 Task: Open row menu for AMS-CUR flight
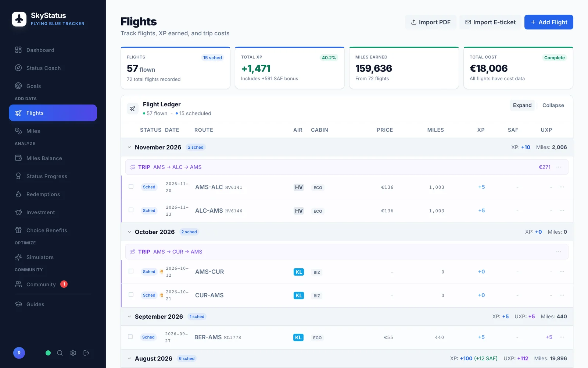point(562,272)
